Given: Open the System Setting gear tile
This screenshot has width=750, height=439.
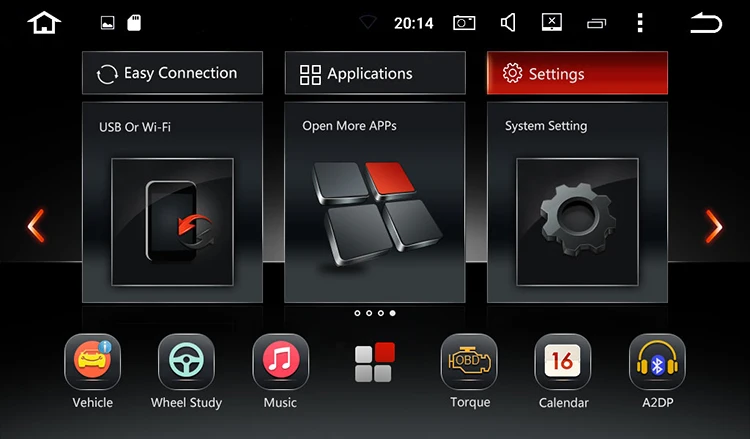Looking at the screenshot, I should coord(577,222).
